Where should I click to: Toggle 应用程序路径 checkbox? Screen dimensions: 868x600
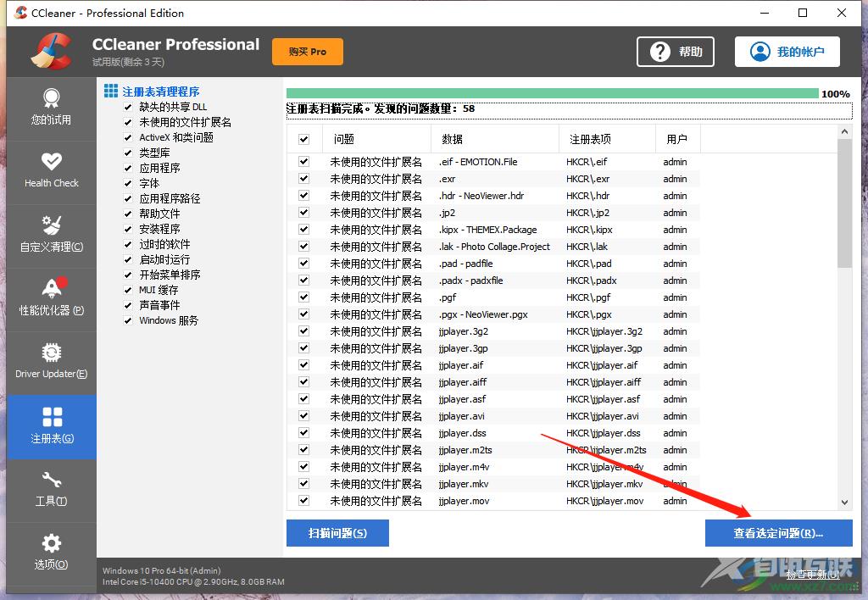click(128, 198)
